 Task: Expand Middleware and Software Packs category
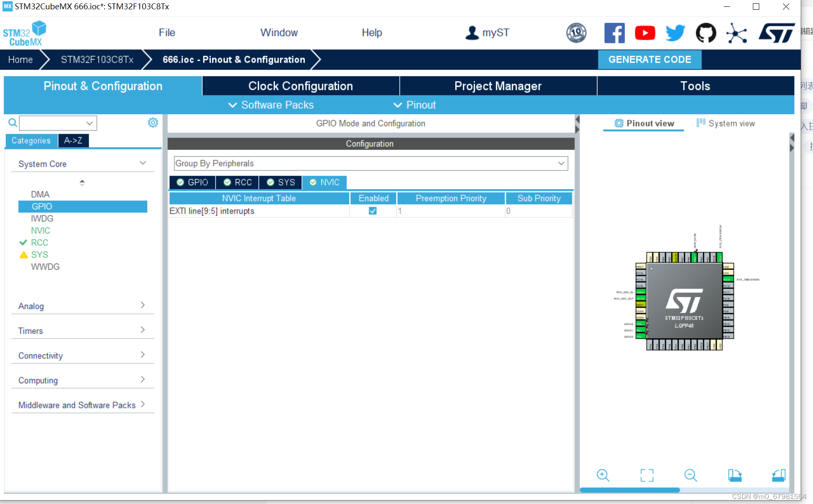point(143,404)
